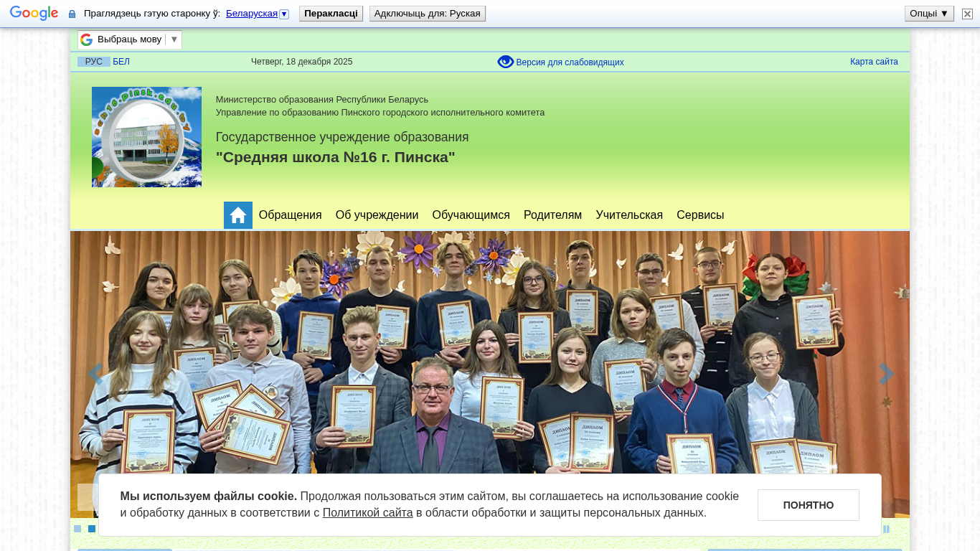Open the Об учреждении menu

pyautogui.click(x=377, y=215)
